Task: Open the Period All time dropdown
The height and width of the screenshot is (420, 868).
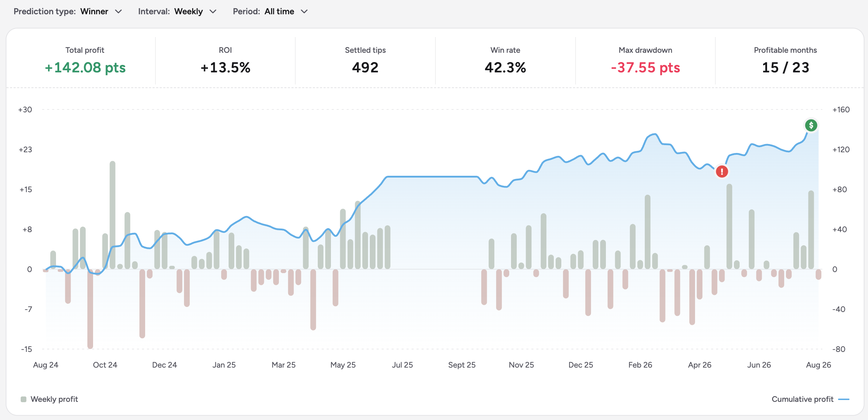Action: 270,11
